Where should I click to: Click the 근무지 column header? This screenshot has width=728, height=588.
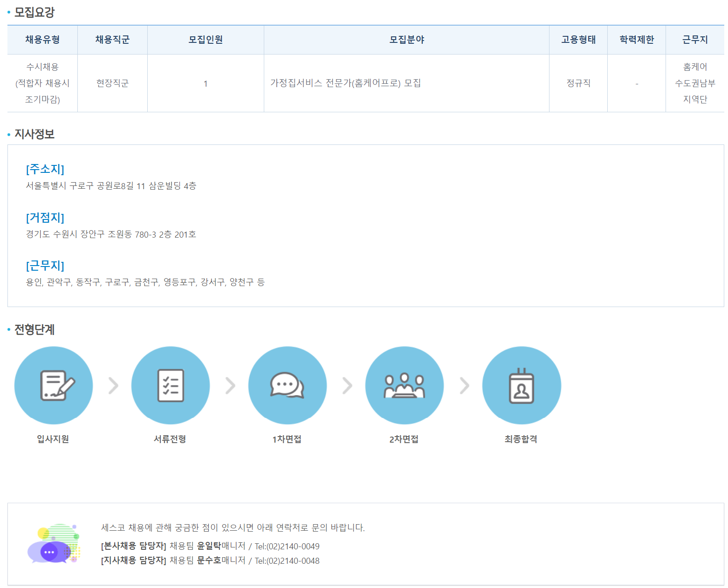[x=695, y=40]
